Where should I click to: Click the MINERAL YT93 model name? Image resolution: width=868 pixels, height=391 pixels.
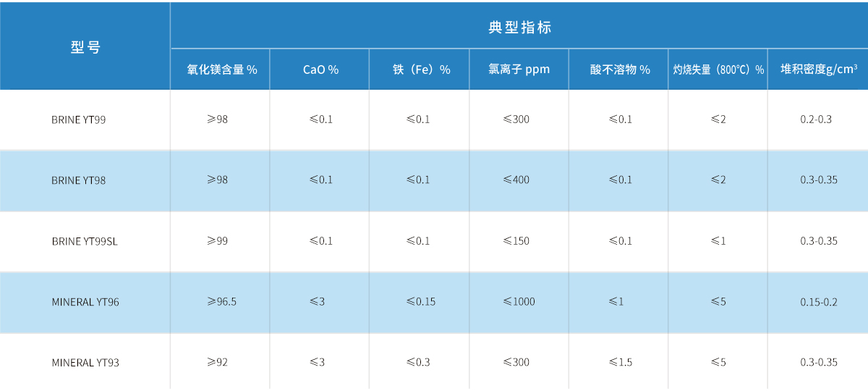[85, 362]
